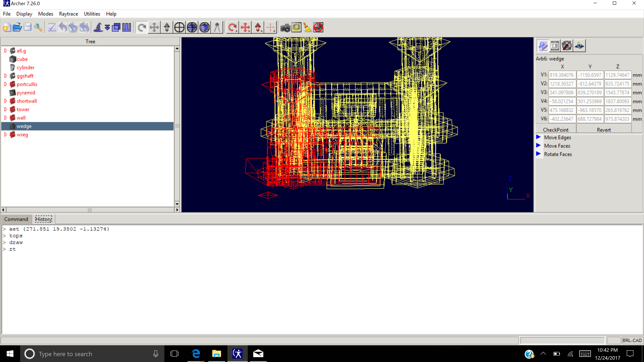Select the red Rotate object tool
The image size is (644, 362).
(233, 27)
